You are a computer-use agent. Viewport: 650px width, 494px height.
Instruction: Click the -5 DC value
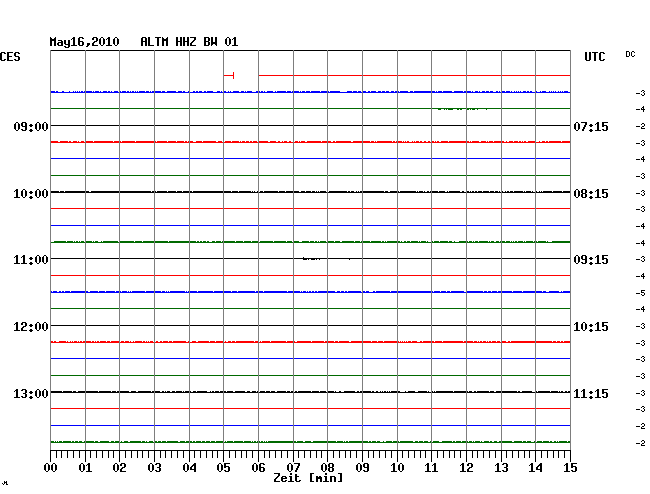[640, 293]
